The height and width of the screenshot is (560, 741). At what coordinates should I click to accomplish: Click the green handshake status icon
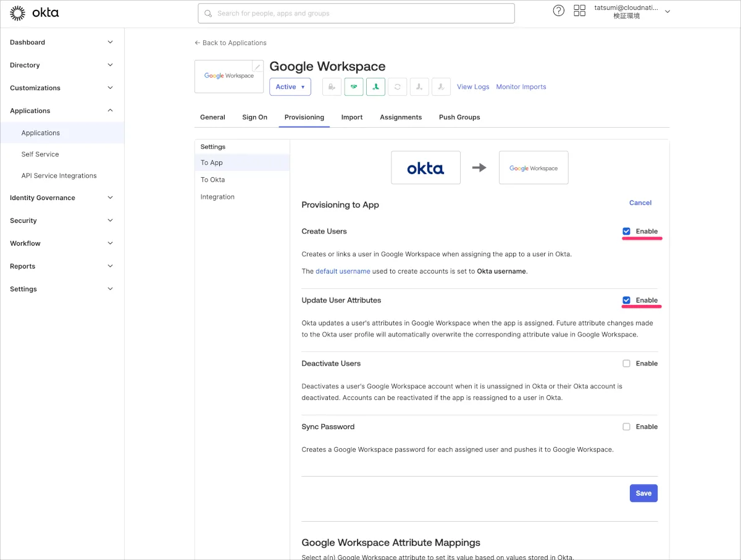(x=354, y=87)
